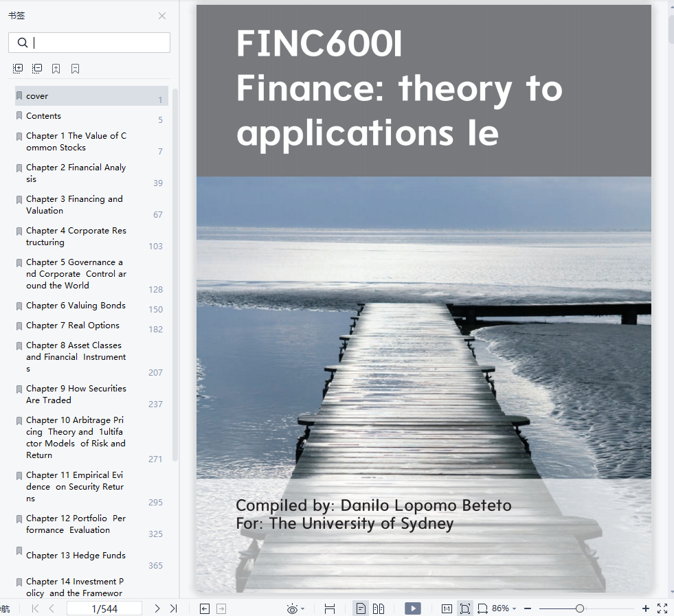Select the 'cover' bookmark
This screenshot has height=616, width=674.
[91, 95]
